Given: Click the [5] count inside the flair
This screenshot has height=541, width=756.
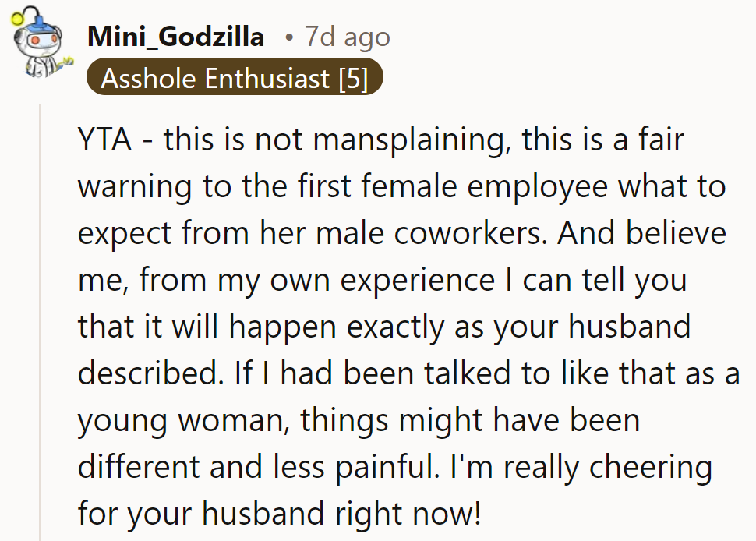Looking at the screenshot, I should coord(352,78).
